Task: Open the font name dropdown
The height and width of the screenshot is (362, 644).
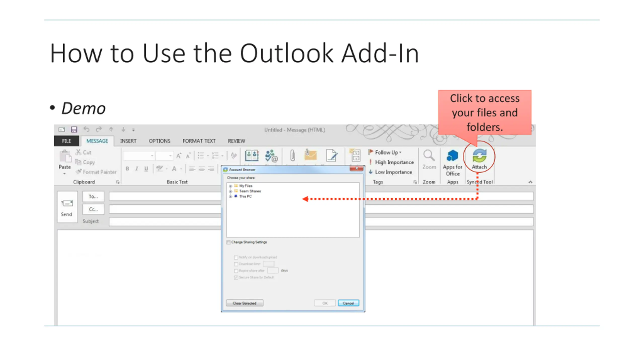Action: tap(152, 156)
